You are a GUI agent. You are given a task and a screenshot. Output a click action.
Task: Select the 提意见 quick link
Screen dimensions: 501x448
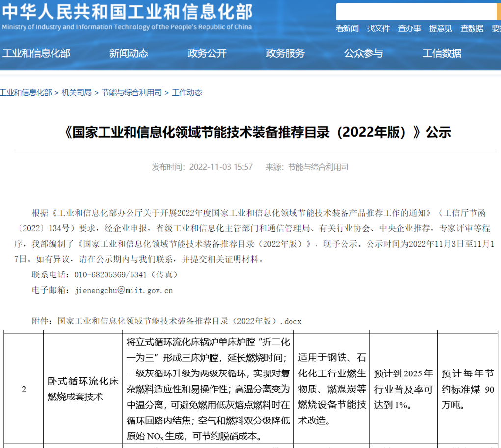tap(440, 28)
